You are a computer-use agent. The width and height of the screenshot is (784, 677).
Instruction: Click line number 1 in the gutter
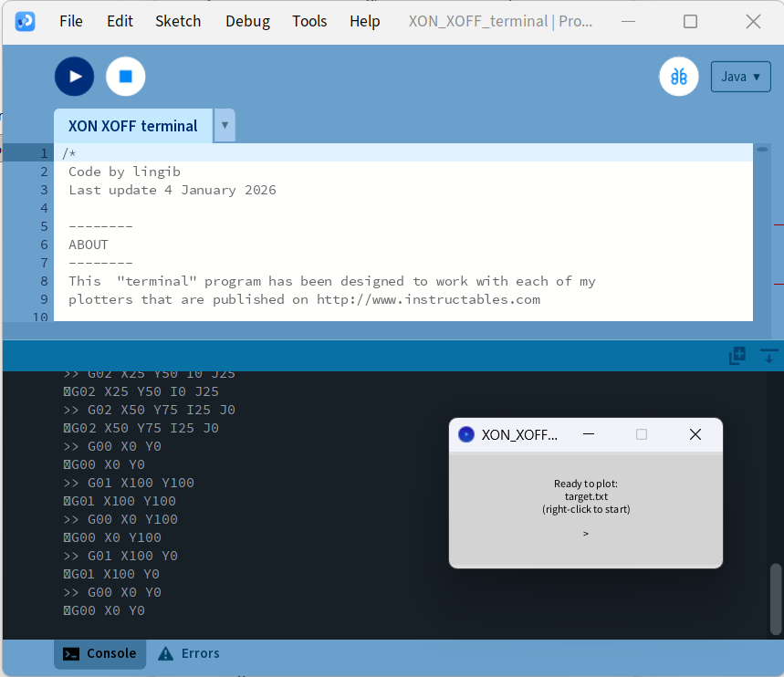44,153
